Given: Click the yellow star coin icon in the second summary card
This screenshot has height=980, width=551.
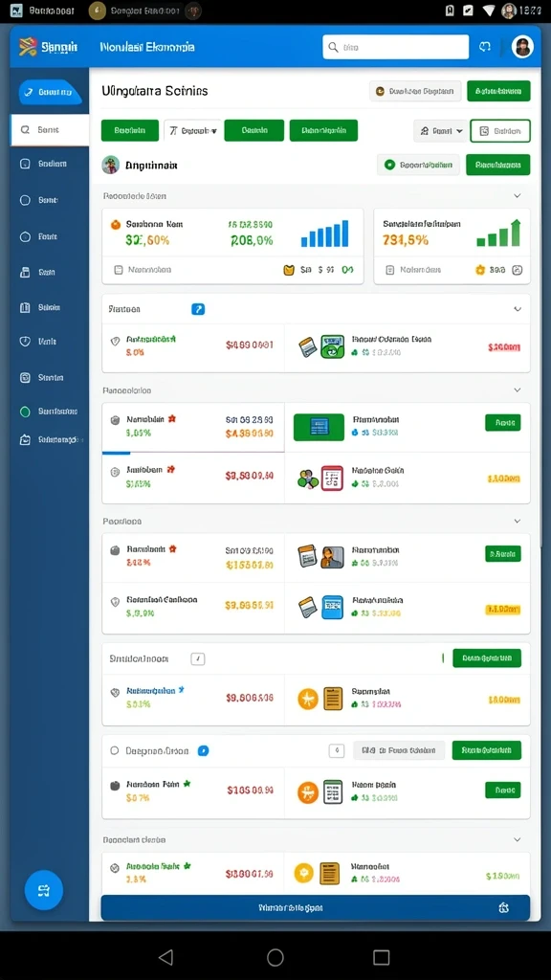Looking at the screenshot, I should point(480,270).
